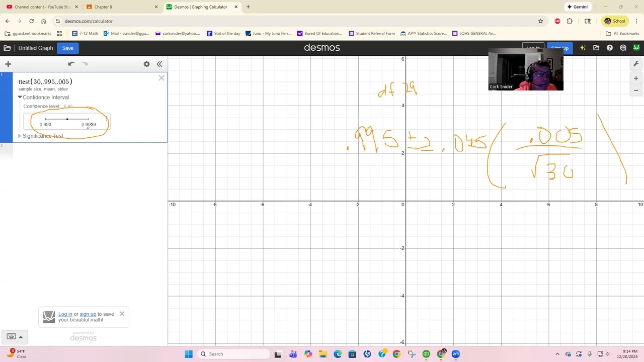This screenshot has width=644, height=362.
Task: Reload the Desmos page
Action: pos(32,21)
